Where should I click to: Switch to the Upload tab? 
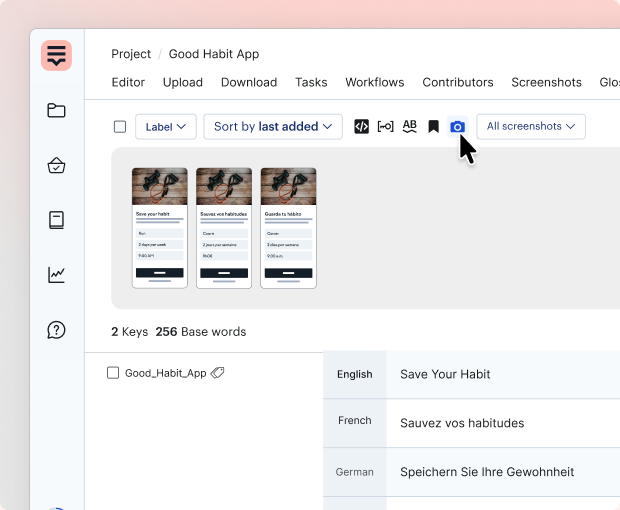click(x=183, y=82)
